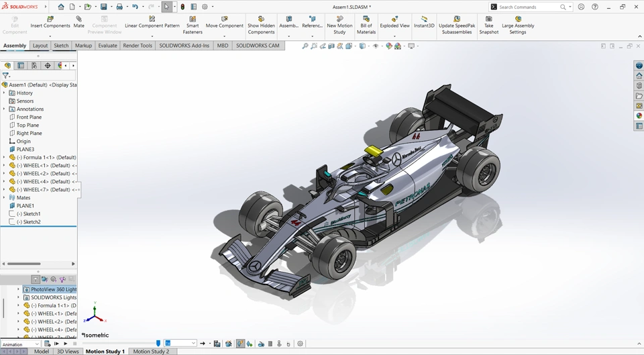Open the Search Commands dropdown arrow
The height and width of the screenshot is (355, 644).
click(570, 7)
